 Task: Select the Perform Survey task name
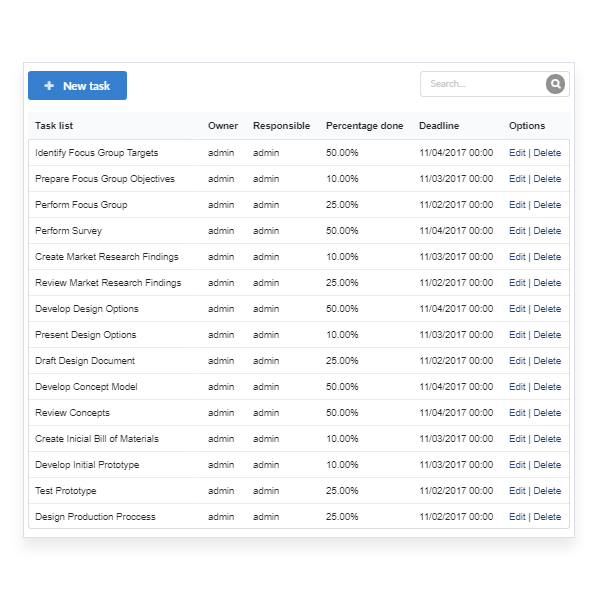(68, 231)
